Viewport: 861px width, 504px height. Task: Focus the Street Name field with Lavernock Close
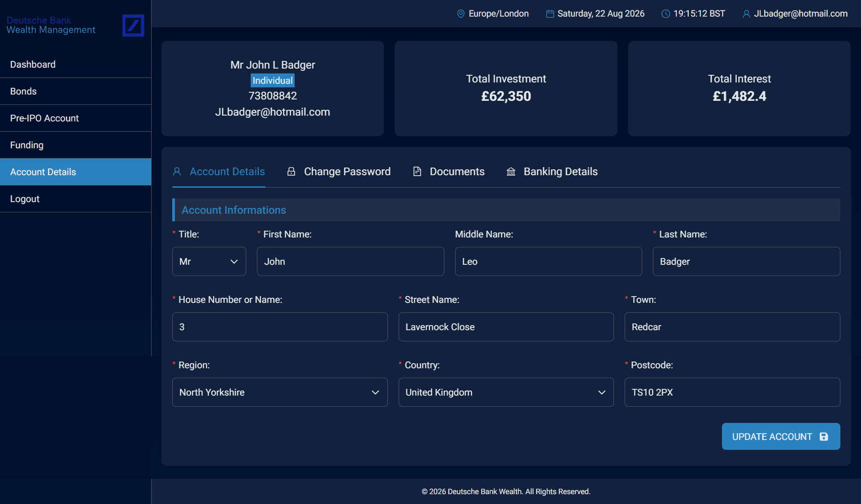click(x=506, y=327)
